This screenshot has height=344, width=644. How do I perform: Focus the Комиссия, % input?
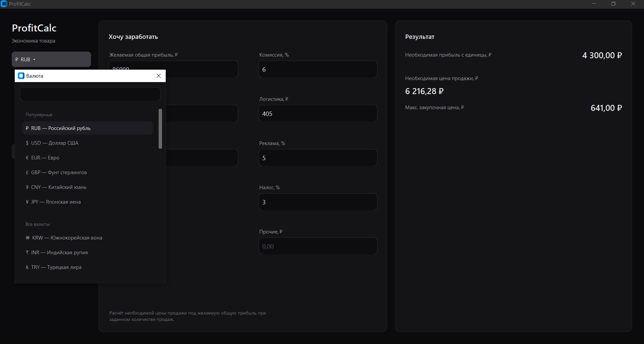point(318,69)
